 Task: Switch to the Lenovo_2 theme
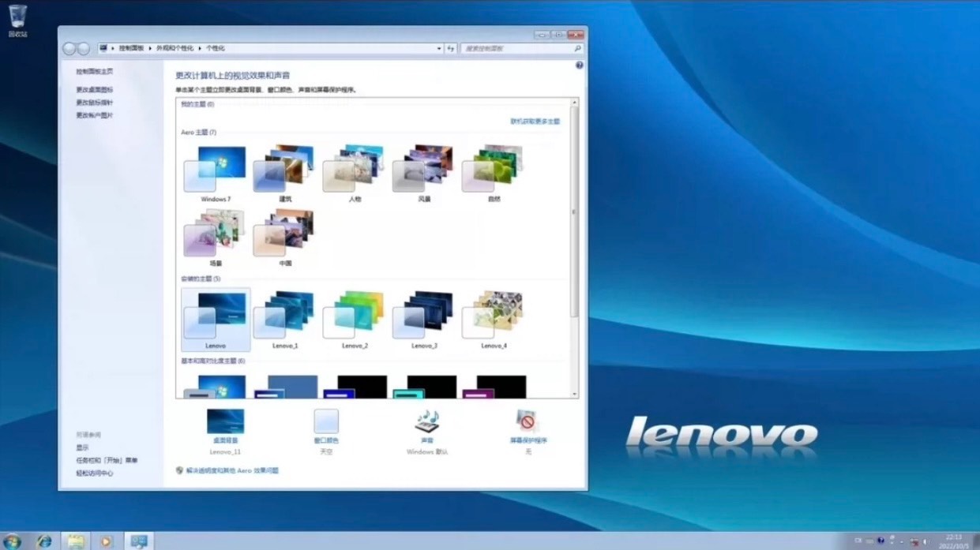pyautogui.click(x=354, y=320)
